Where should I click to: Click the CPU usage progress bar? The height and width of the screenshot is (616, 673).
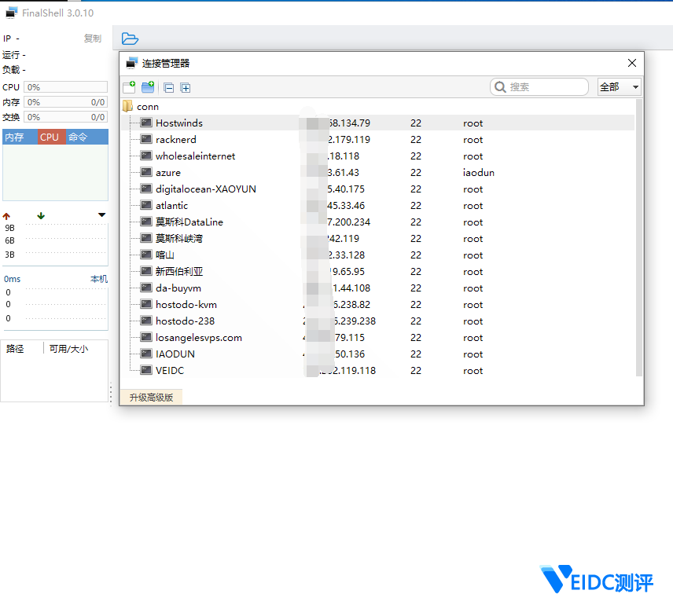[65, 86]
